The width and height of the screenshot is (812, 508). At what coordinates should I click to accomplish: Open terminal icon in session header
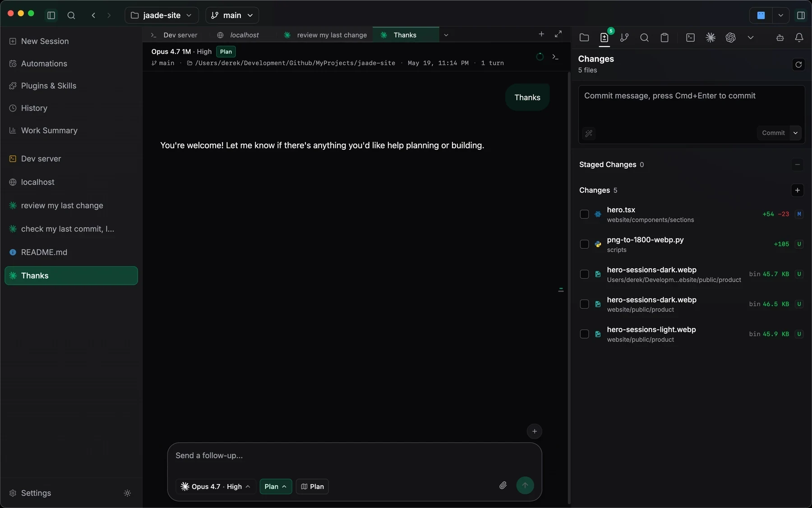[x=555, y=57]
